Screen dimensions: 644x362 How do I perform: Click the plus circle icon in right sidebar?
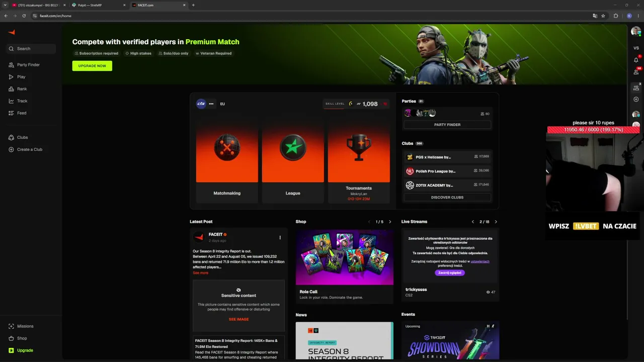pyautogui.click(x=636, y=100)
